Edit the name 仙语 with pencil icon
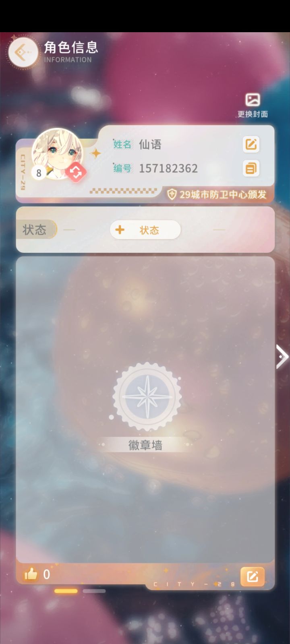 [251, 144]
